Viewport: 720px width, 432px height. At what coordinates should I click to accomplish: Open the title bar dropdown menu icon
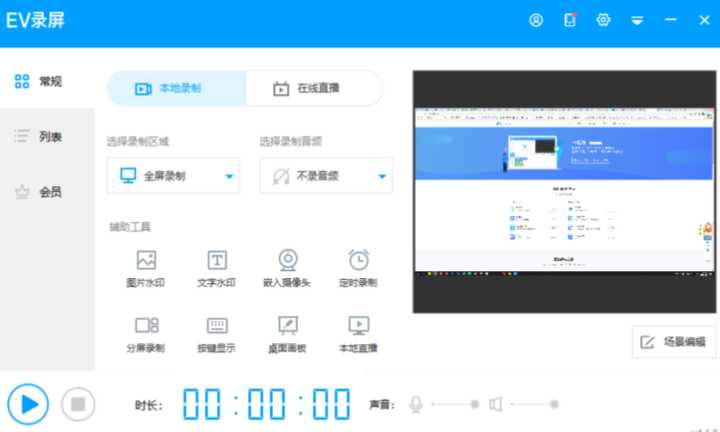(637, 20)
